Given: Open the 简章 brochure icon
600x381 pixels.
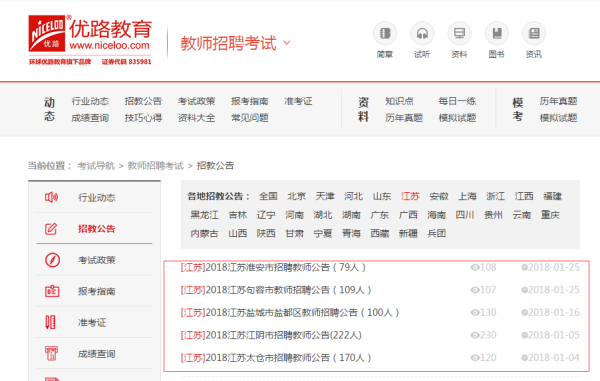Looking at the screenshot, I should pyautogui.click(x=385, y=34).
